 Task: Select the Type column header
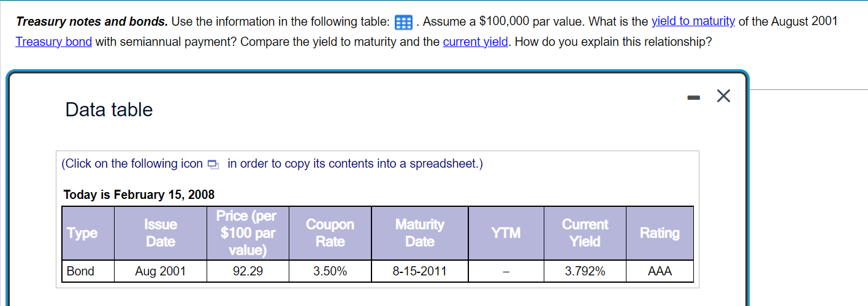click(x=88, y=233)
